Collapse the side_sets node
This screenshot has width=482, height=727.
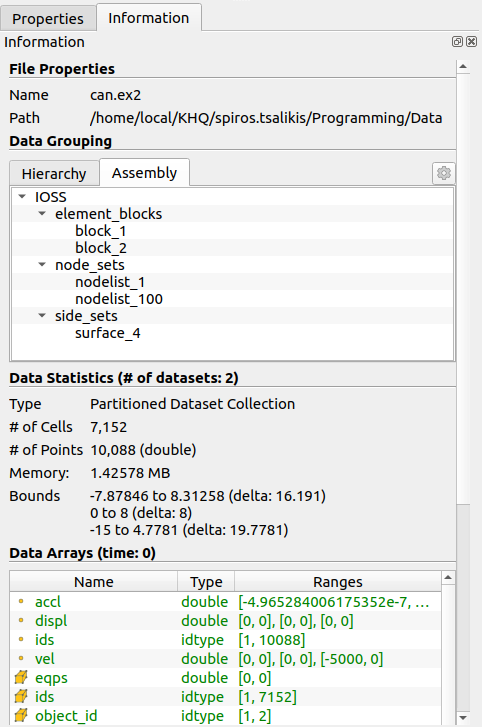coord(42,316)
